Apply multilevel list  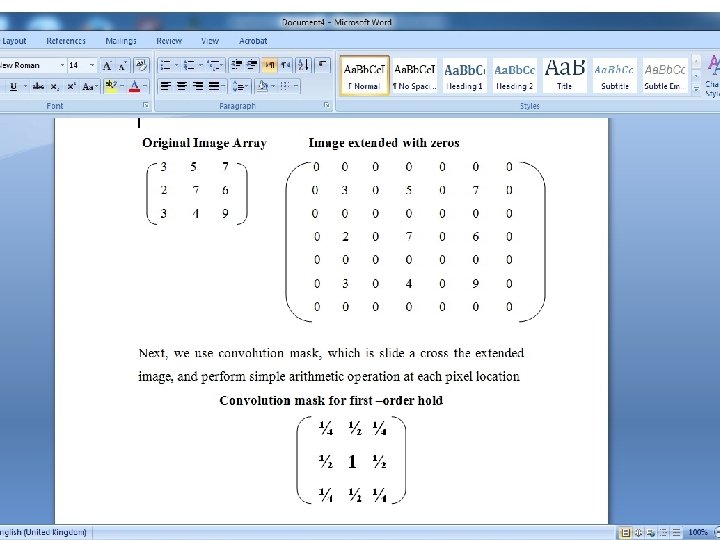(x=213, y=65)
